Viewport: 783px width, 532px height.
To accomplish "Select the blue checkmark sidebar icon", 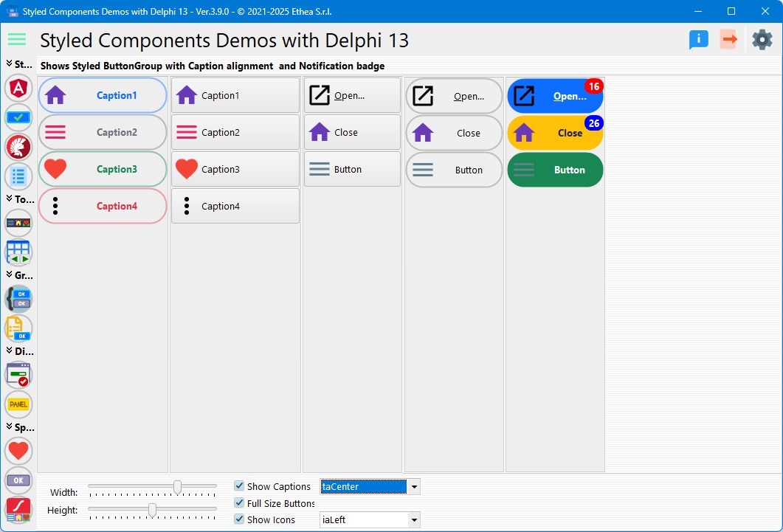I will point(18,118).
